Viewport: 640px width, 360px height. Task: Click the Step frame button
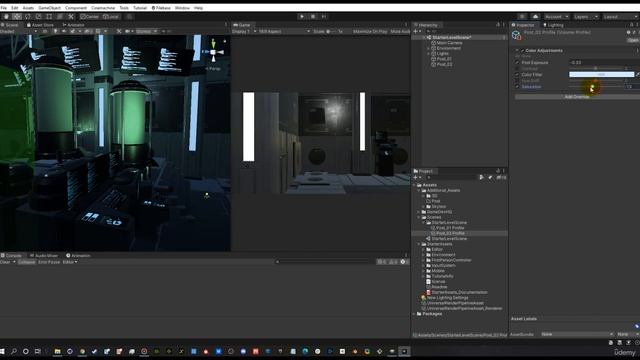click(x=324, y=17)
